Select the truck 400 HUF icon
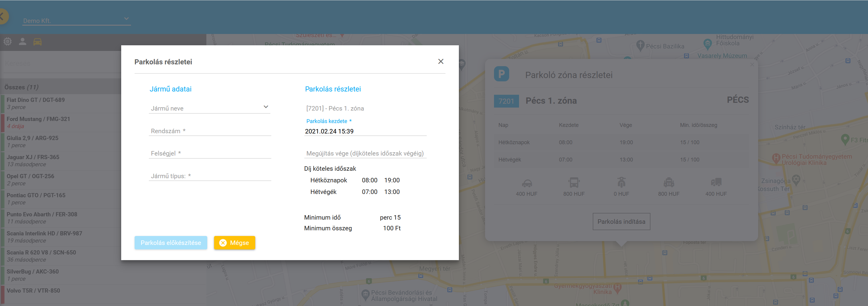Viewport: 868px width, 306px height. point(716,183)
